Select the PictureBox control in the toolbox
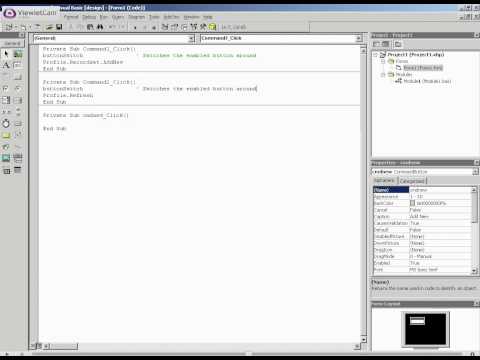This screenshot has width=480, height=360. [18, 54]
